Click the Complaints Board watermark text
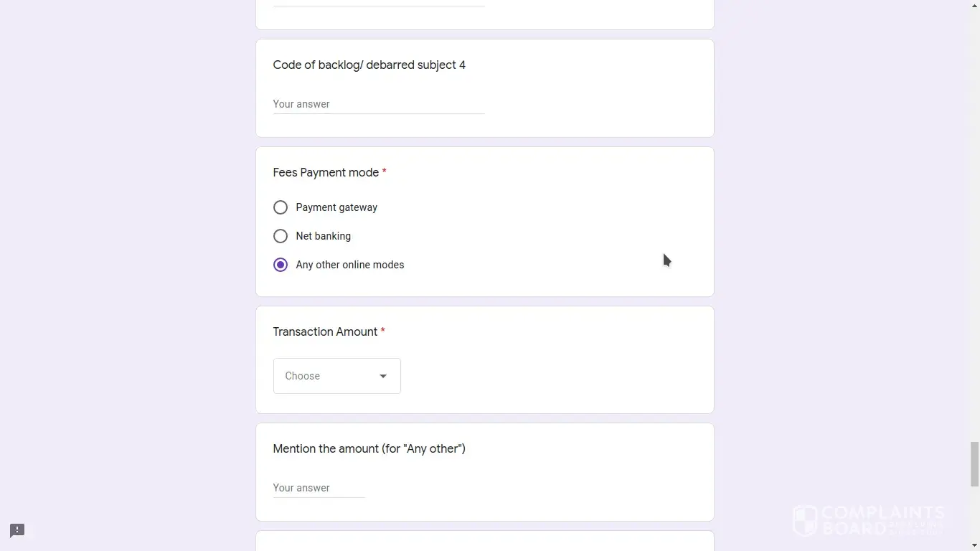This screenshot has height=551, width=980. (882, 520)
